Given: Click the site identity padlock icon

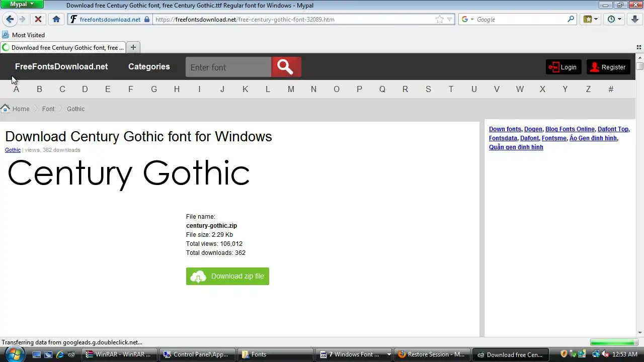Looking at the screenshot, I should click(147, 19).
